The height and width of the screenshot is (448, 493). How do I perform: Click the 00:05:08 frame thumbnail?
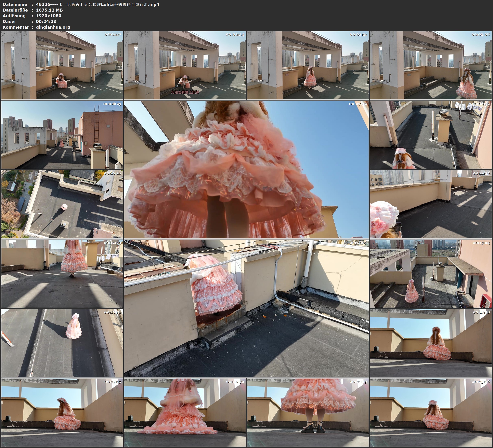click(x=431, y=65)
